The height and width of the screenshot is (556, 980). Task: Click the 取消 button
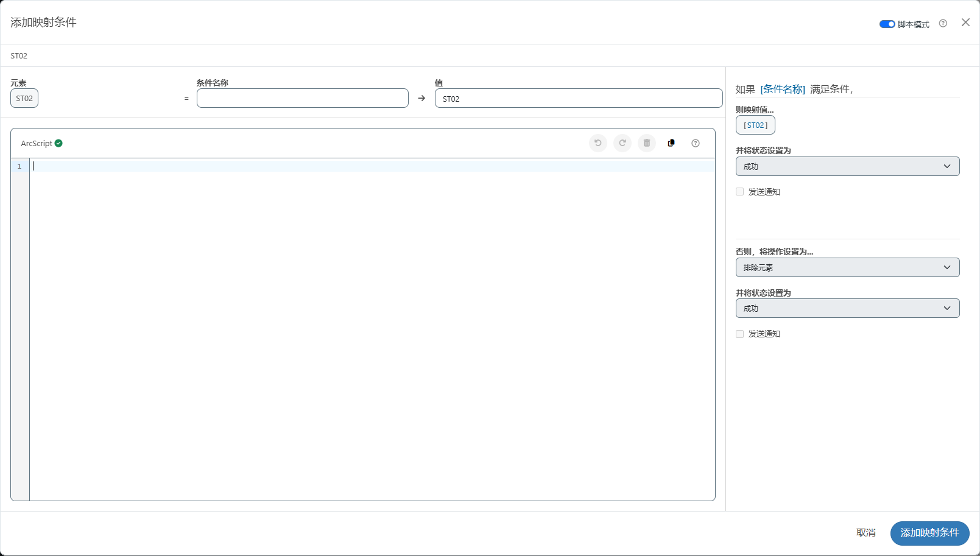tap(865, 533)
